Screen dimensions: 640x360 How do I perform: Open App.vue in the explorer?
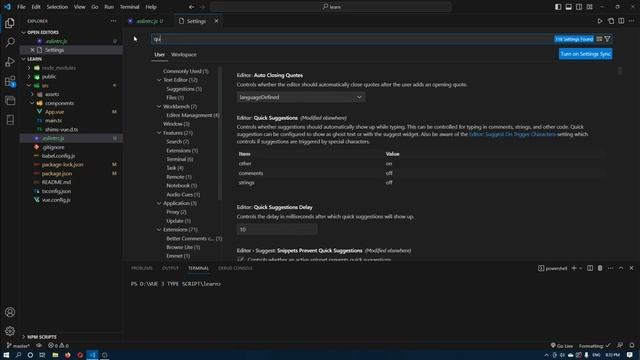[54, 112]
